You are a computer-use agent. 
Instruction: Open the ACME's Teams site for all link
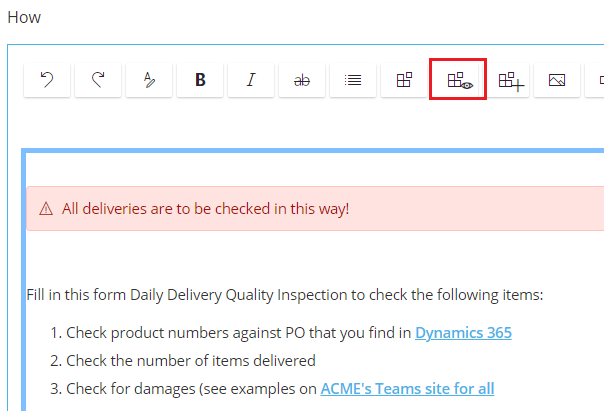click(407, 388)
